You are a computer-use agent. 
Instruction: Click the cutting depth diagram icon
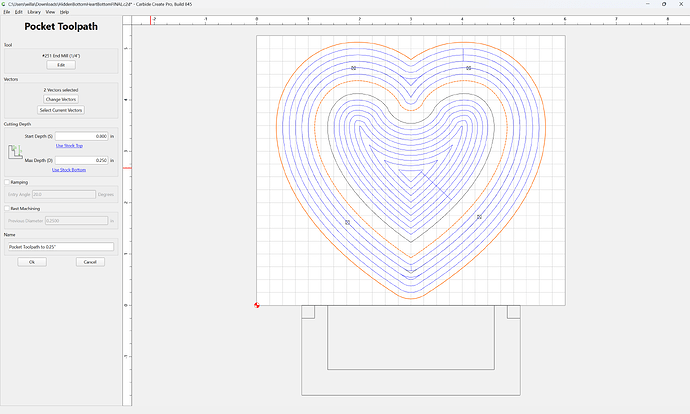[15, 152]
